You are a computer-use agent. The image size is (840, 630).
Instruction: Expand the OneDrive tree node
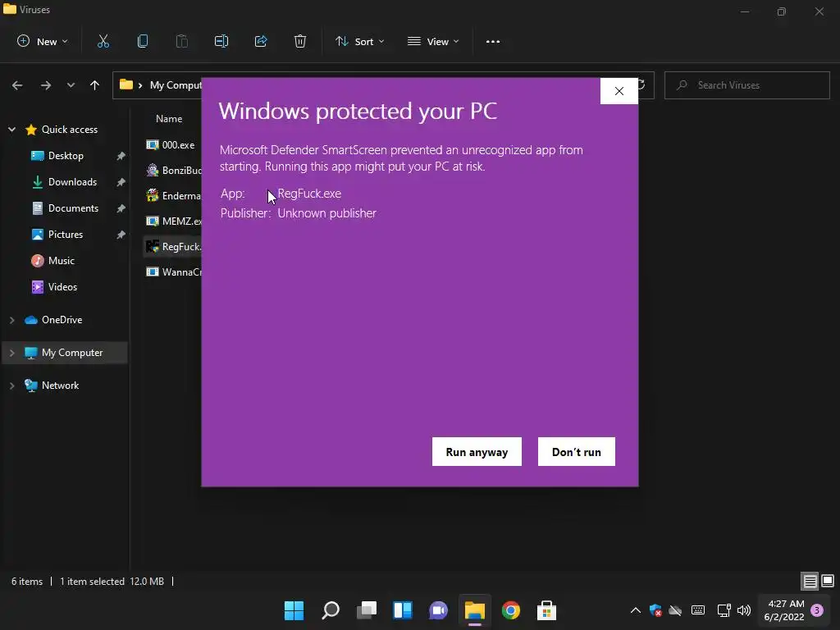(11, 320)
